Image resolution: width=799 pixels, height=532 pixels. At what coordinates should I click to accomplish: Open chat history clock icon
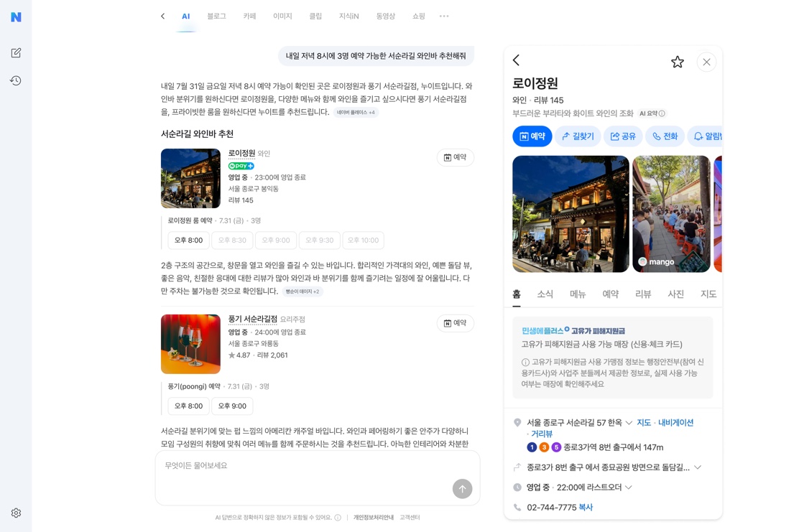click(16, 80)
